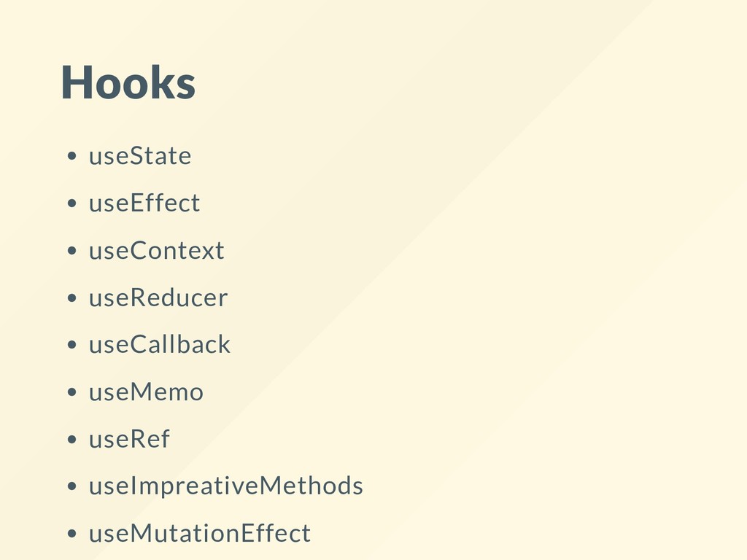Screen dimensions: 747x560
Task: Click the useContext text
Action: [156, 250]
